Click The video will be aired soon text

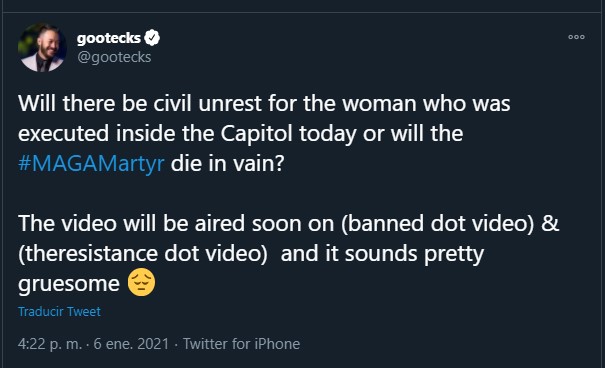pos(176,224)
